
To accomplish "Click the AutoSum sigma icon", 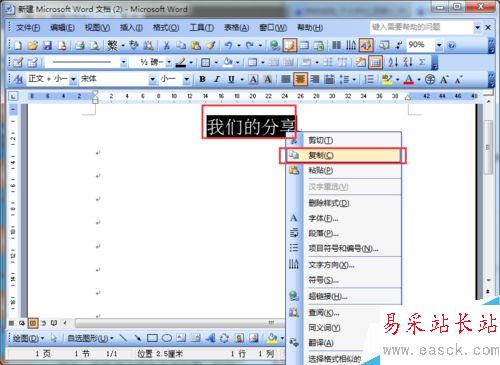I will pos(422,62).
